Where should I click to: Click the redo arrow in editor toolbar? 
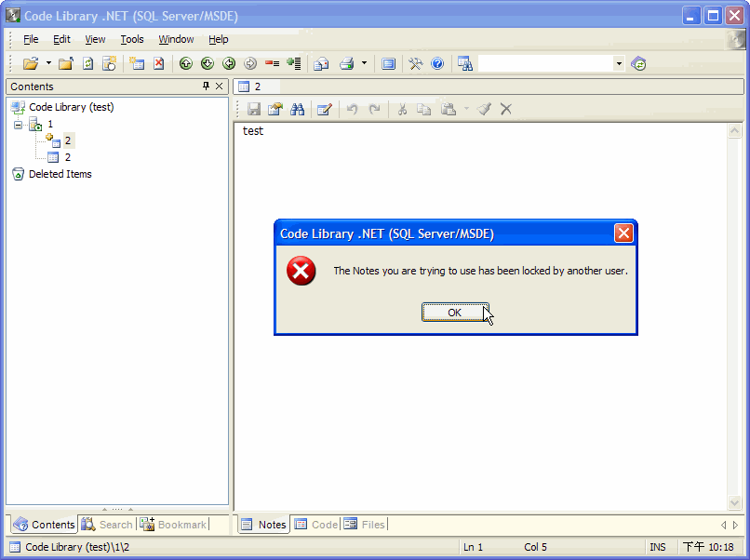374,110
